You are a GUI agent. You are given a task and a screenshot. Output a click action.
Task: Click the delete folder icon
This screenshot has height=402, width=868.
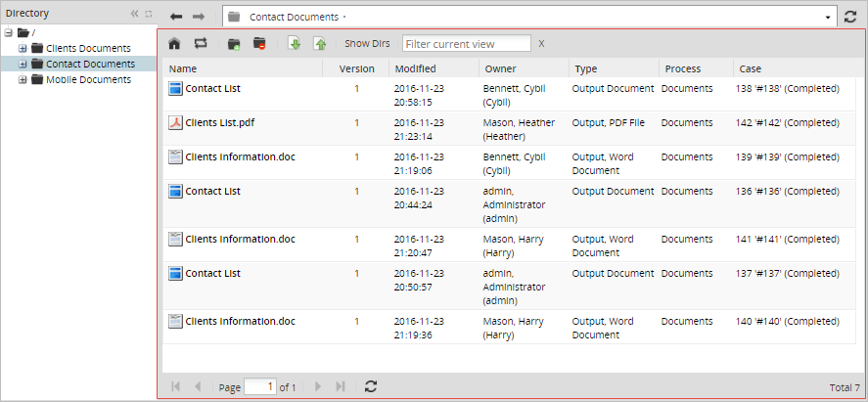259,44
